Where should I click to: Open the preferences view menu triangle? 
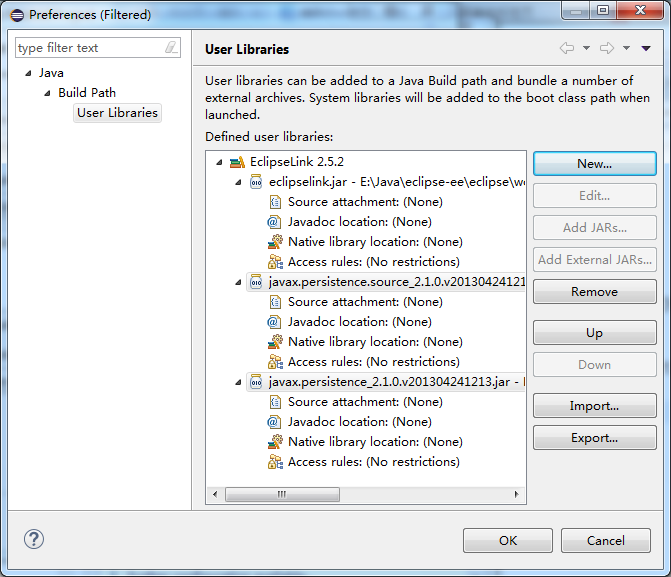[x=646, y=48]
